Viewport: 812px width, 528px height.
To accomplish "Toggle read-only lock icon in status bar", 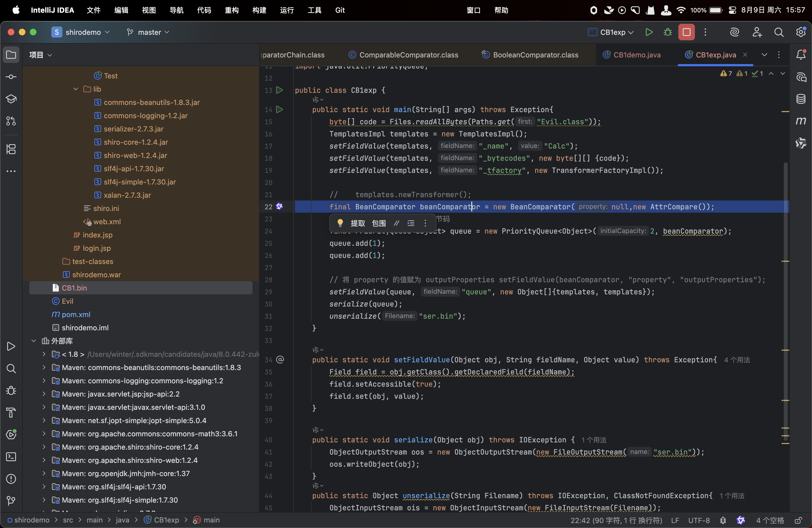I will 798,520.
